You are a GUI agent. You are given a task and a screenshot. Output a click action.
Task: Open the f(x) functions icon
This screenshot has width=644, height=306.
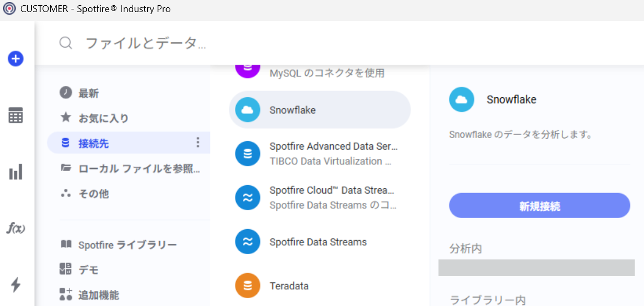[x=16, y=228]
